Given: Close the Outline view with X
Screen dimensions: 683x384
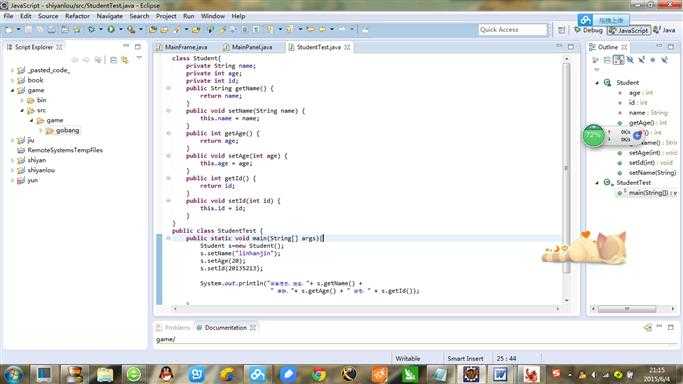Looking at the screenshot, I should (624, 47).
